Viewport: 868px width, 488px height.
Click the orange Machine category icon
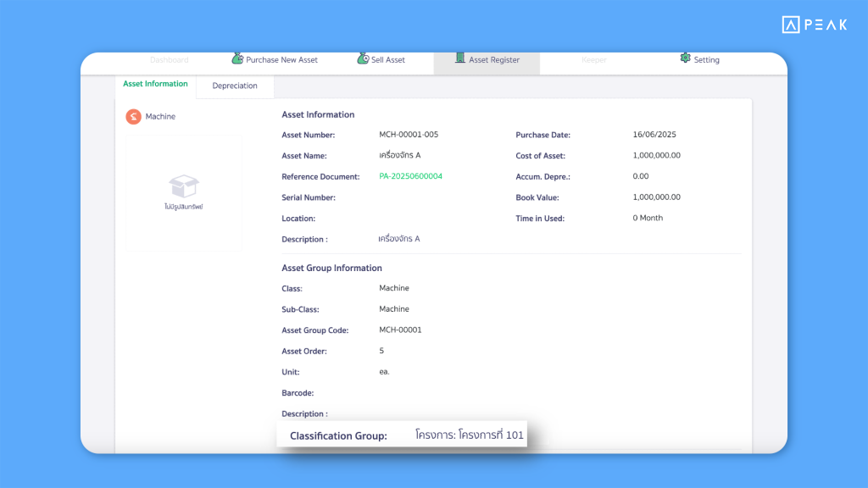click(133, 116)
